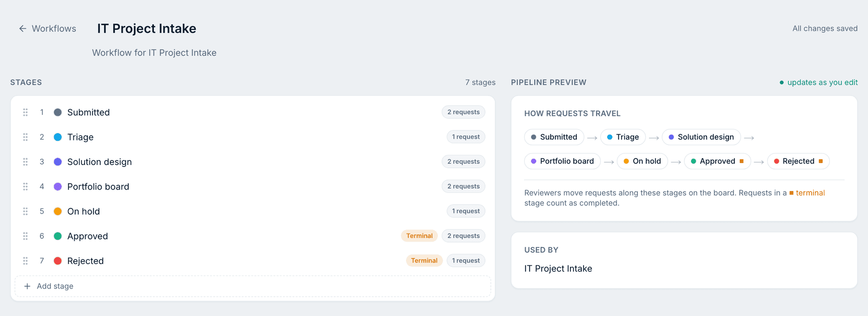Click the 1 request badge on Rejected row

tap(466, 261)
